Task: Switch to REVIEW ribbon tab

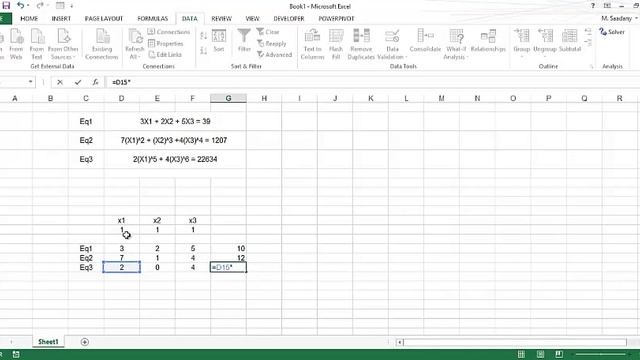Action: (221, 19)
